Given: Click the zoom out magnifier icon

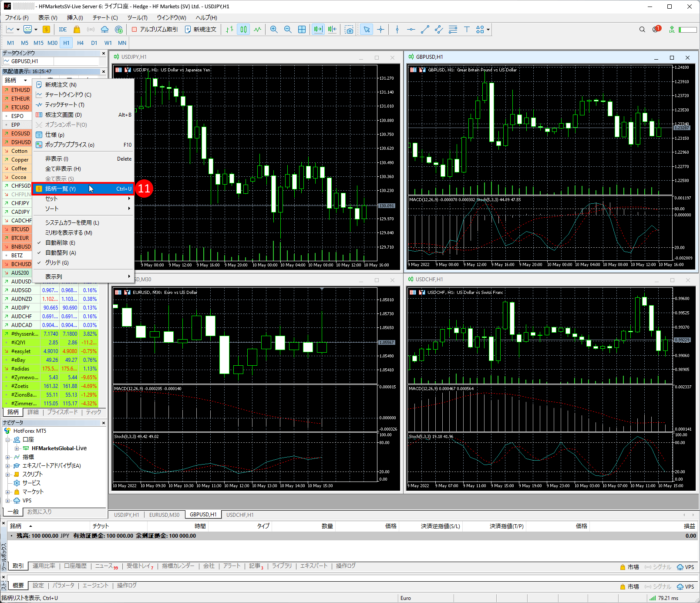Looking at the screenshot, I should click(288, 30).
